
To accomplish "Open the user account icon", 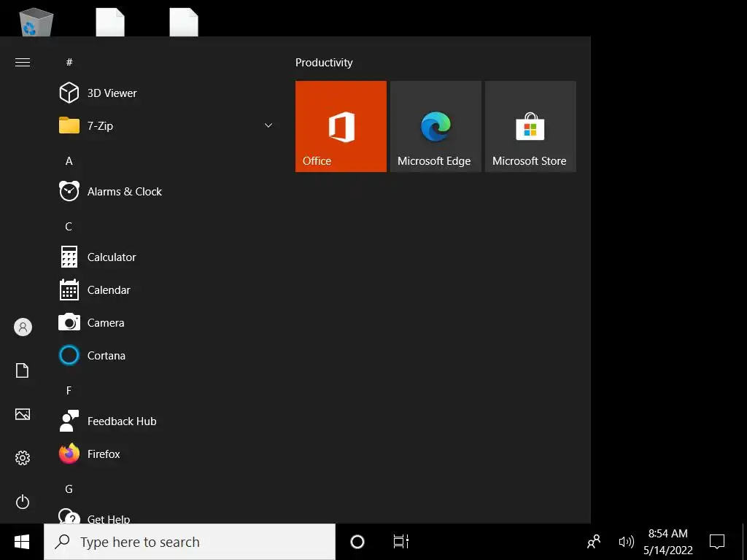I will (x=23, y=327).
